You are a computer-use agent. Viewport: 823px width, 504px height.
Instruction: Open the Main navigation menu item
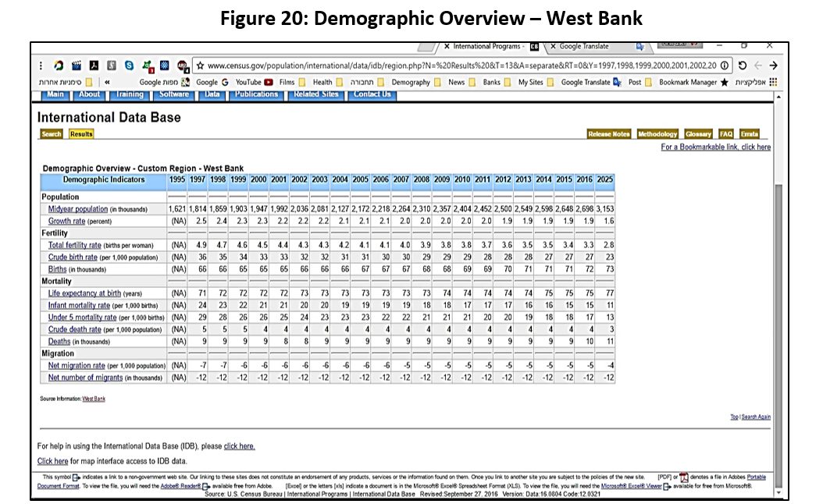click(x=55, y=95)
